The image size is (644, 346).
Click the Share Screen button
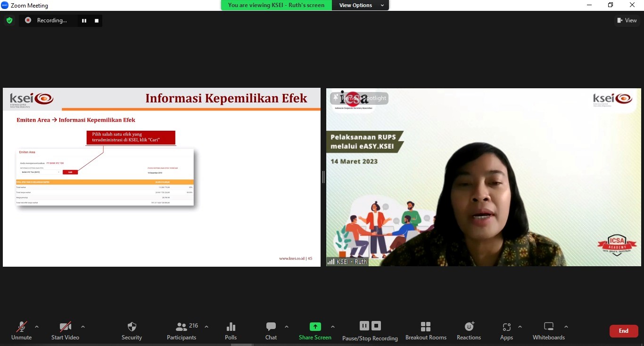point(315,330)
